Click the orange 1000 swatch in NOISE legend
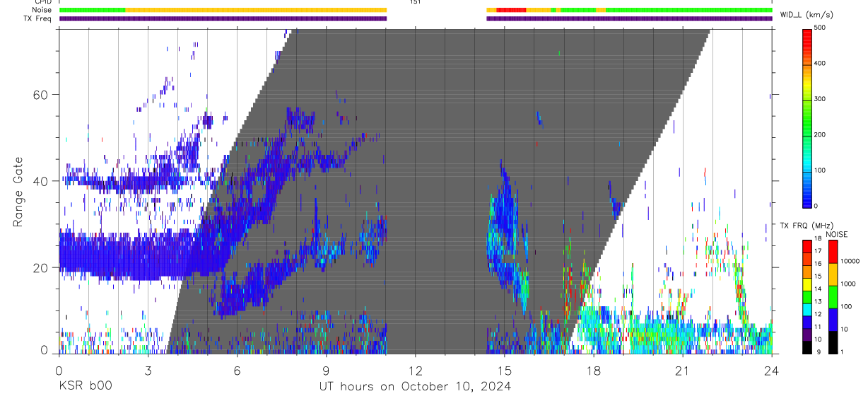Viewport: 868px width, 401px height. click(833, 274)
